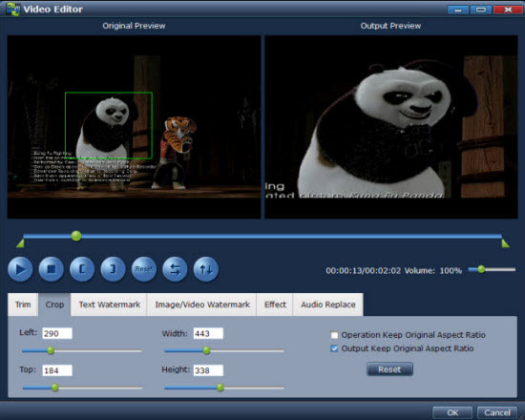This screenshot has height=420, width=525.
Task: Minimize the Video Editor window
Action: pos(458,10)
